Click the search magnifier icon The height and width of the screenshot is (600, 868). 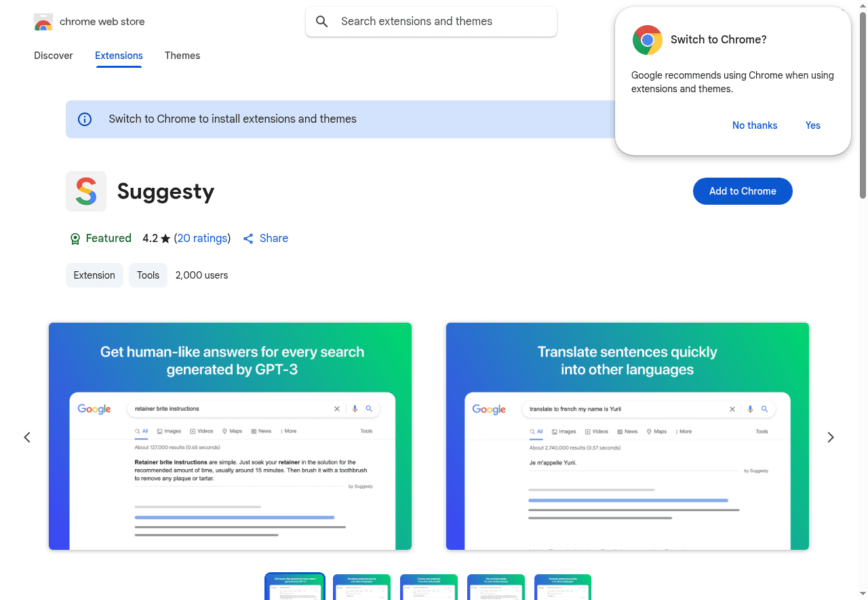coord(322,22)
